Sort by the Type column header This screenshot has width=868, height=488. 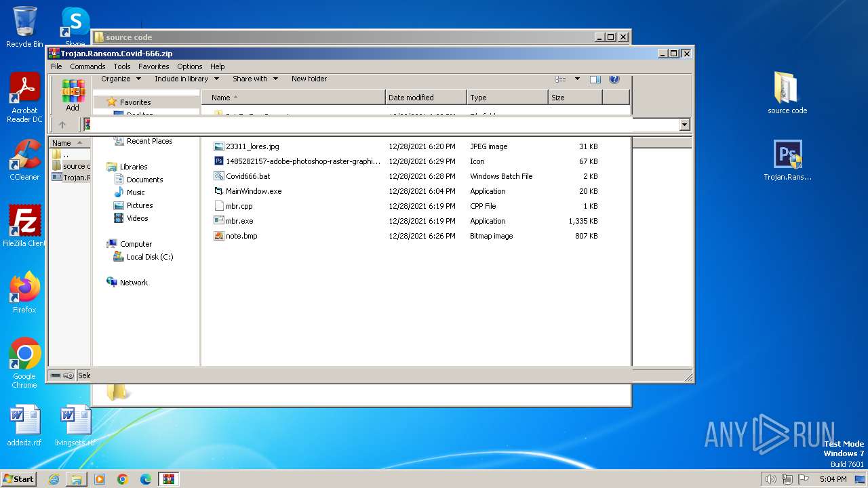[x=507, y=98]
